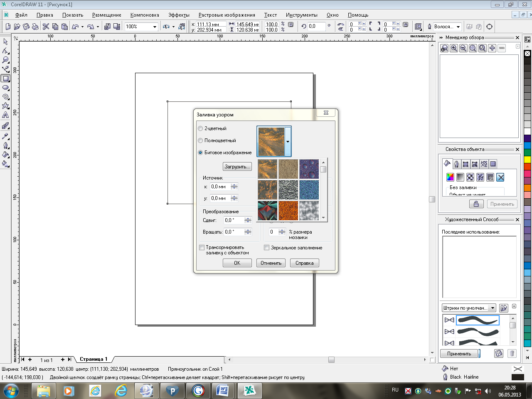Select the Spiral tool in the toolbox

coord(5,96)
